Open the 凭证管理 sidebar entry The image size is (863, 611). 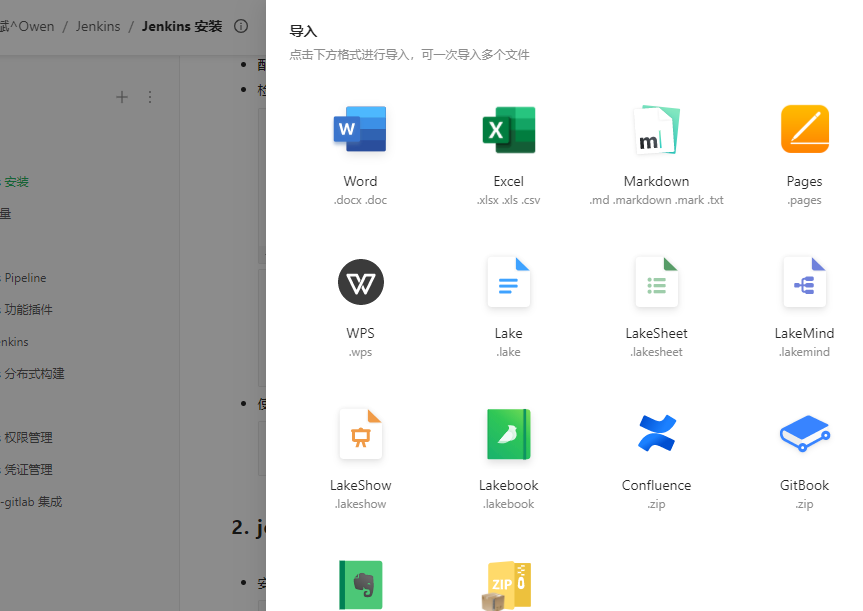point(26,470)
